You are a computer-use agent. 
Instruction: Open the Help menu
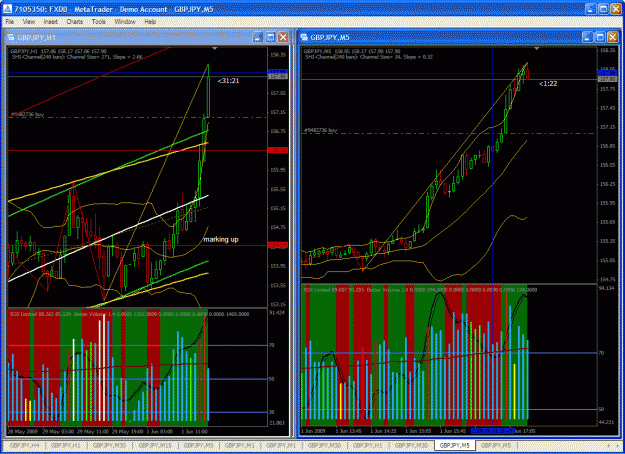[x=150, y=22]
